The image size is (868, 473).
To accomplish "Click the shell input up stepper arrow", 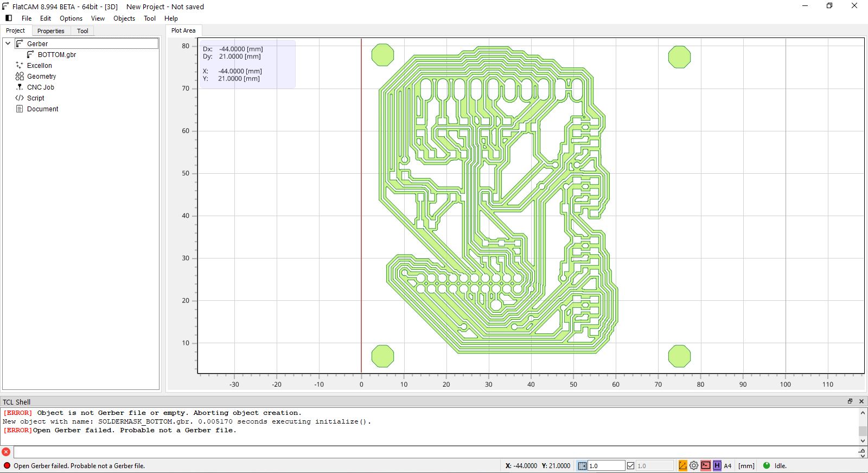I will click(863, 450).
